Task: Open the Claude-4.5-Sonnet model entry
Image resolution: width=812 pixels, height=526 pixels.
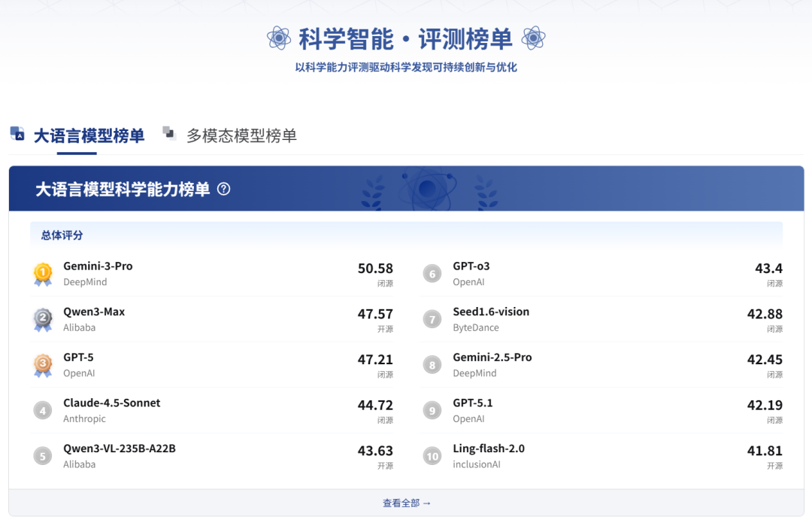Action: [x=212, y=410]
